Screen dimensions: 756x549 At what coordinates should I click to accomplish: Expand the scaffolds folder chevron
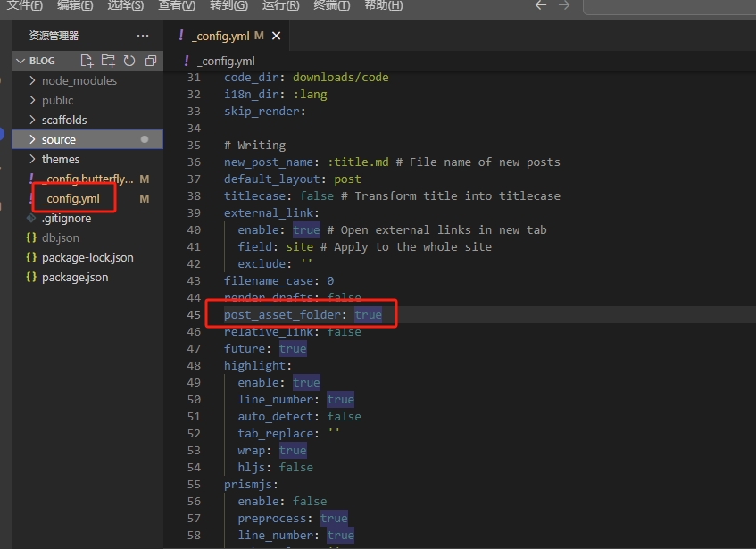(32, 120)
